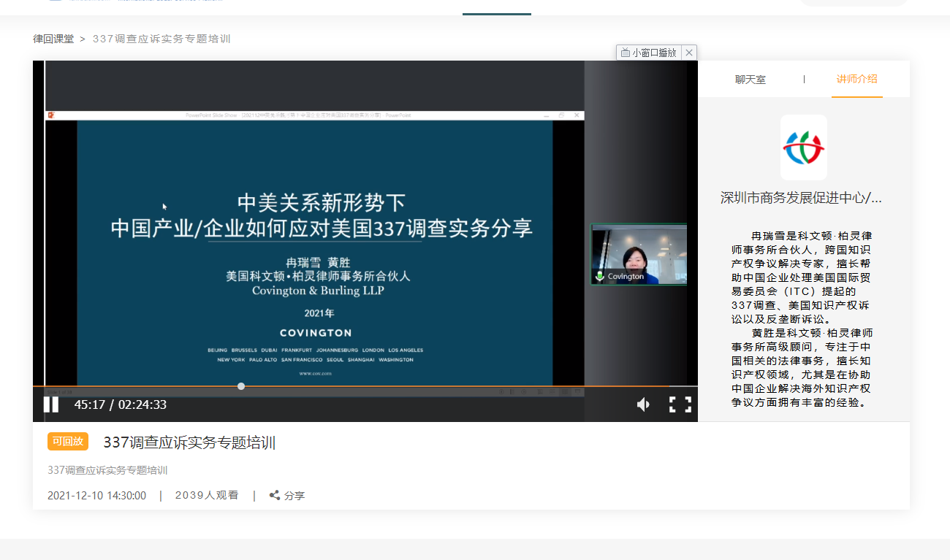Click the green microphone icon beside Covington
Viewport: 950px width, 560px height.
coord(600,276)
